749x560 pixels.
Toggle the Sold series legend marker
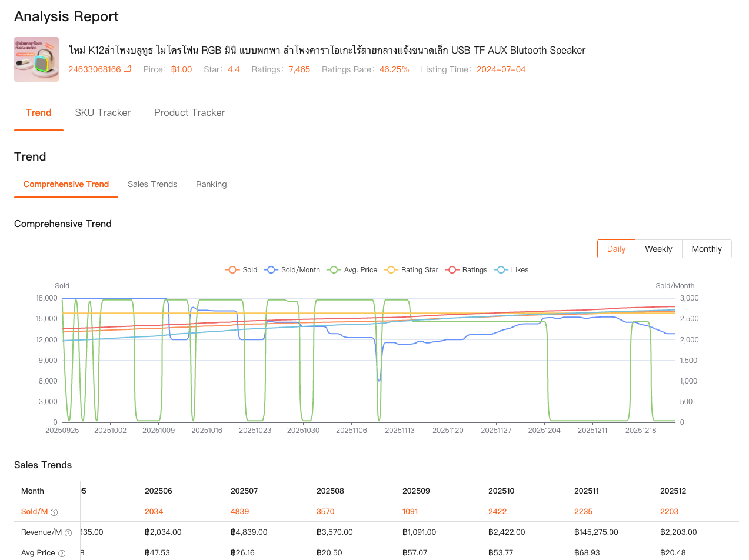pyautogui.click(x=233, y=269)
